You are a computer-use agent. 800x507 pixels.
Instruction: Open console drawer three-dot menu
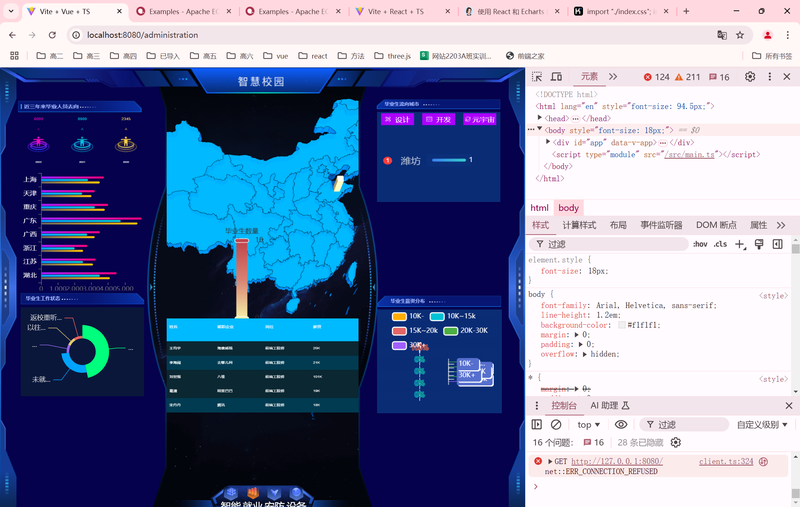[x=537, y=405]
